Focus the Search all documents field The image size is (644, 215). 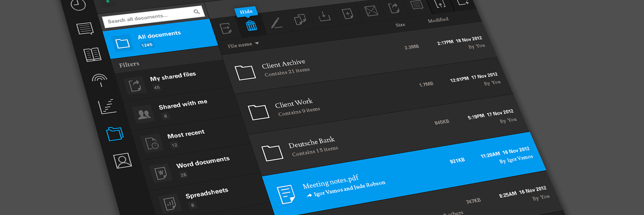click(x=153, y=17)
